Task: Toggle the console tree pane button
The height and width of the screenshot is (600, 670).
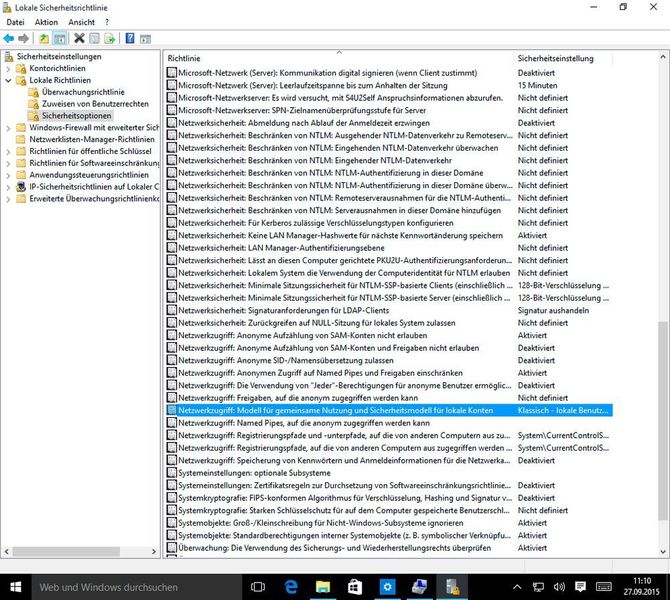Action: [x=60, y=38]
